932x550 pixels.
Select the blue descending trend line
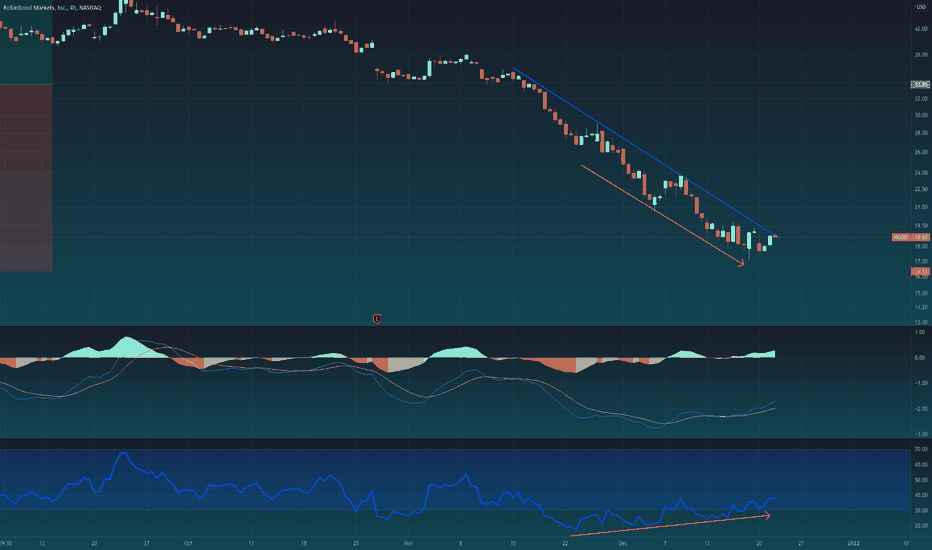pos(645,152)
